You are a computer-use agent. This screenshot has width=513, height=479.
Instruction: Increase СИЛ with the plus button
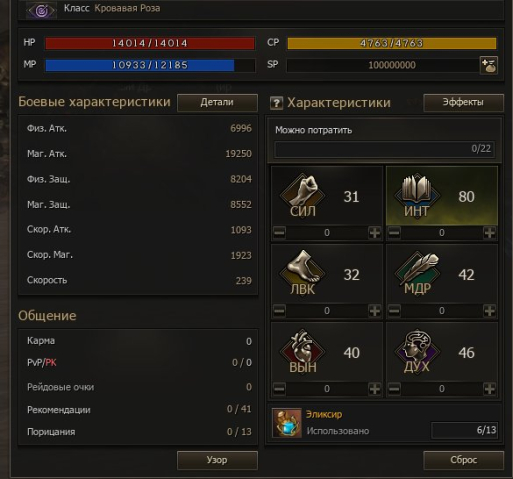375,233
